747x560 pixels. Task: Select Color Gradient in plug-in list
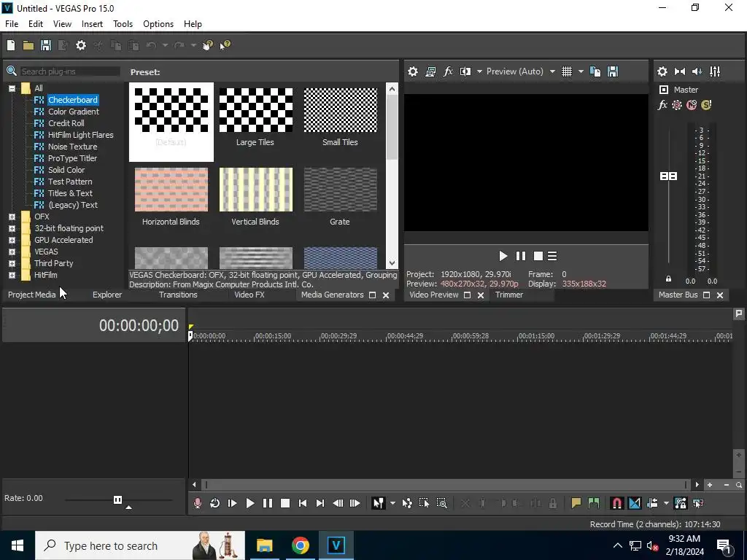74,112
